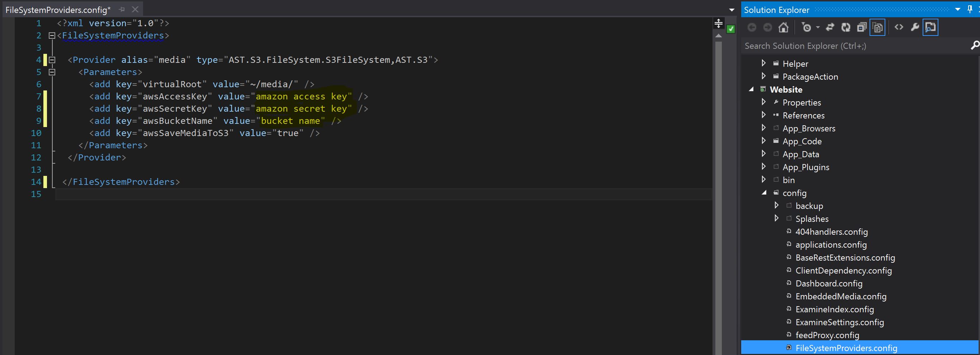Place cursor on empty line 15
This screenshot has height=355, width=980.
[x=383, y=194]
